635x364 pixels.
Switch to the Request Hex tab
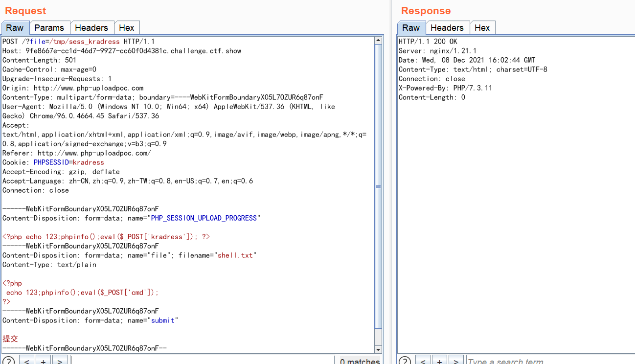click(127, 28)
